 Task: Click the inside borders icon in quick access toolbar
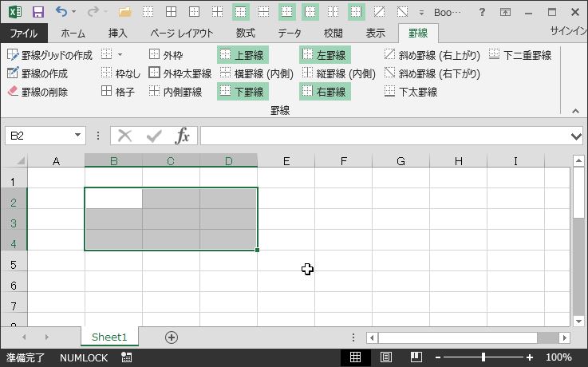click(217, 12)
